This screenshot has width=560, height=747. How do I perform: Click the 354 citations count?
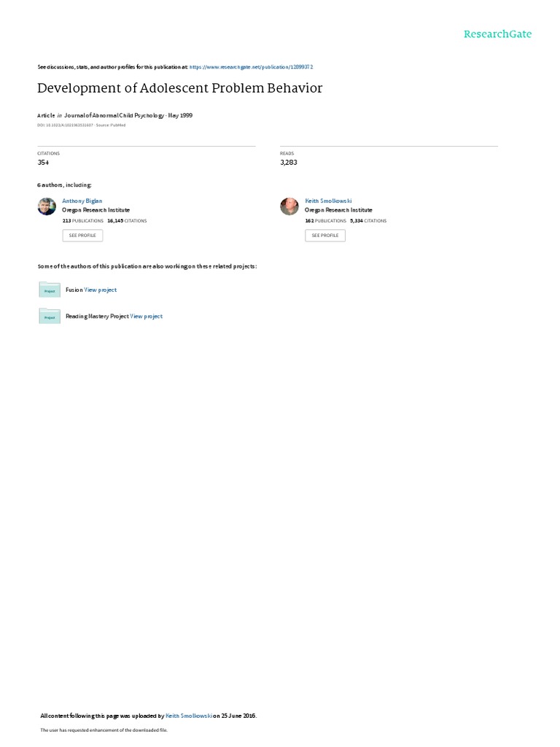pos(43,163)
